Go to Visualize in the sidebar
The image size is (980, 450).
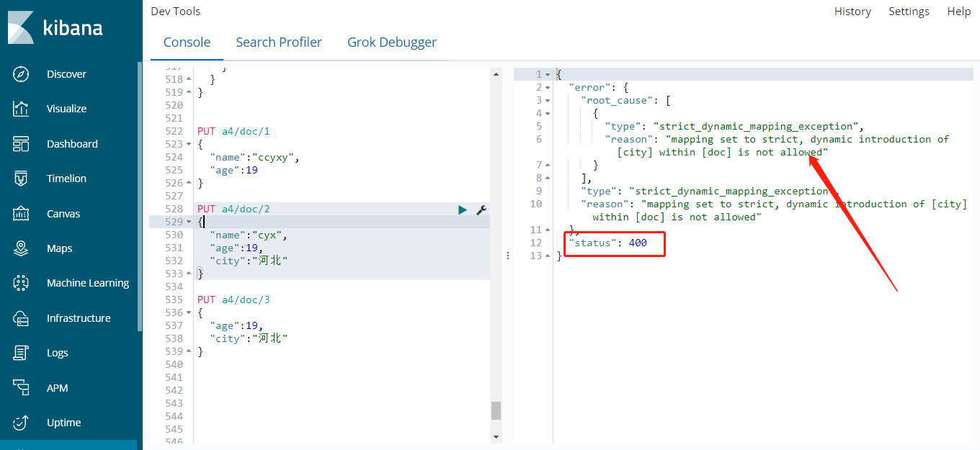point(66,109)
